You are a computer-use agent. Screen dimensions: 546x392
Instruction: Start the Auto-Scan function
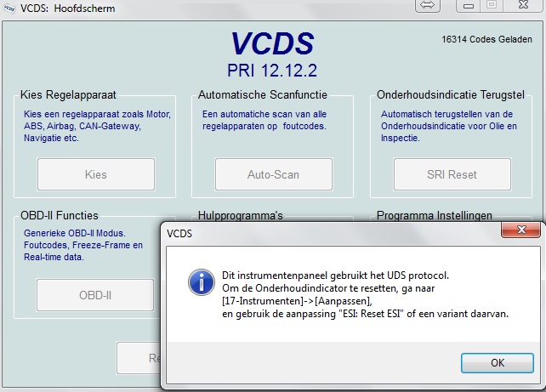[274, 174]
